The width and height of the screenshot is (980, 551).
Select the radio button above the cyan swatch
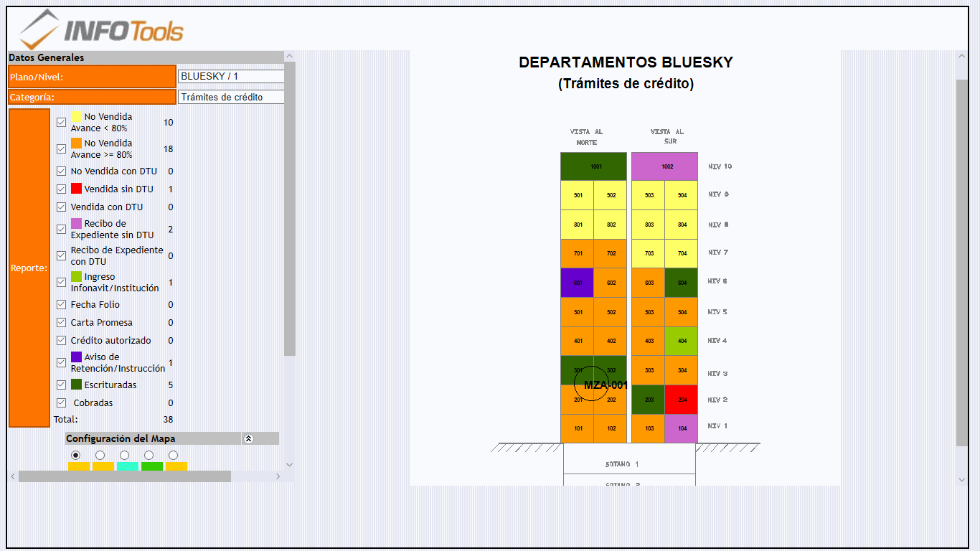coord(125,455)
